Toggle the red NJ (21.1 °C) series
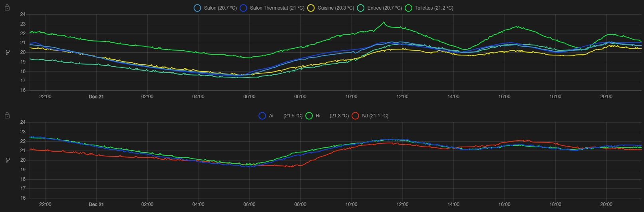The height and width of the screenshot is (212, 644). [370, 116]
